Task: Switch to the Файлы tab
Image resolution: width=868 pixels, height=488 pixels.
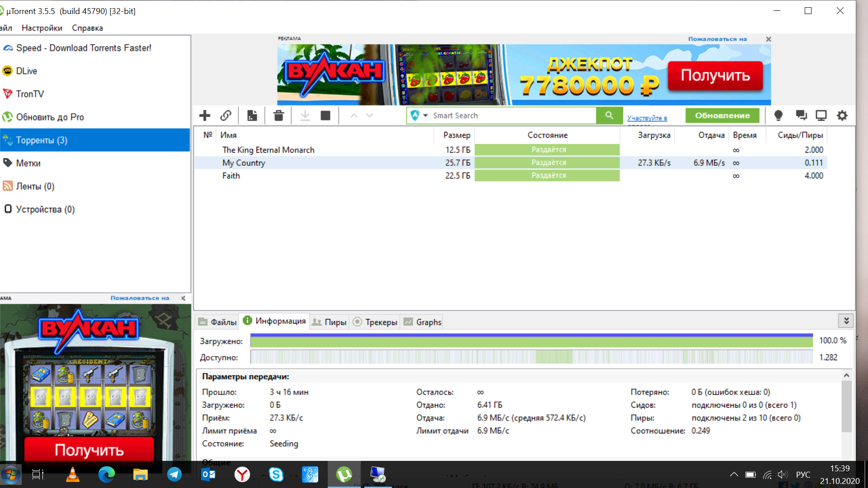Action: [x=217, y=322]
